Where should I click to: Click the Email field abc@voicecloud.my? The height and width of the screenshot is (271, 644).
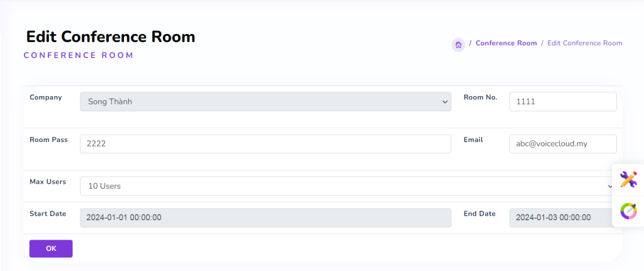pyautogui.click(x=562, y=144)
